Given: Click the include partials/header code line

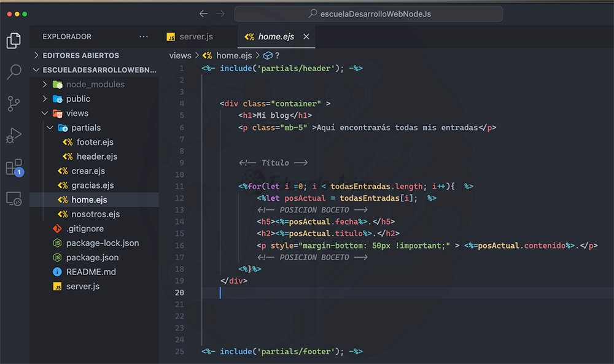Looking at the screenshot, I should pyautogui.click(x=282, y=69).
